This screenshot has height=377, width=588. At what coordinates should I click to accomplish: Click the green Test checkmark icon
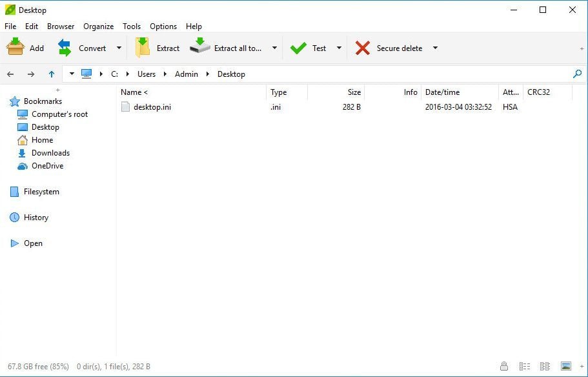[298, 48]
